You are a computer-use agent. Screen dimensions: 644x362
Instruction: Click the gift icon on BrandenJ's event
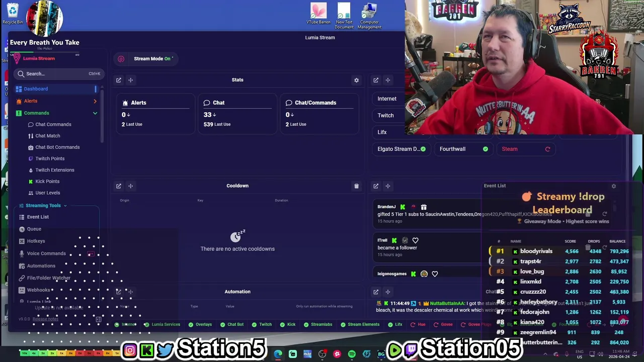(424, 207)
